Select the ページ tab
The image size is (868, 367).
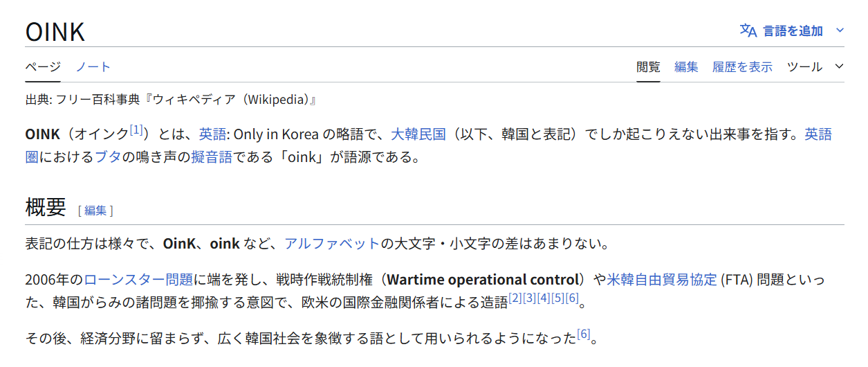point(43,67)
